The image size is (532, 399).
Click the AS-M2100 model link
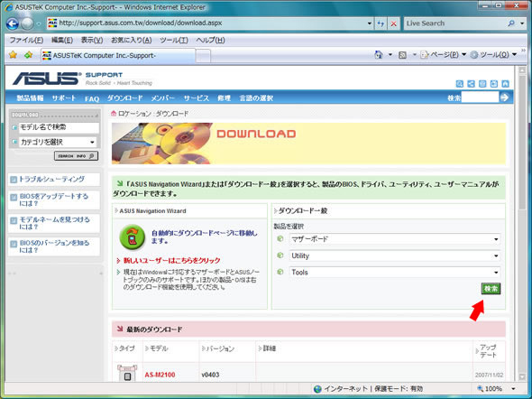(x=160, y=375)
